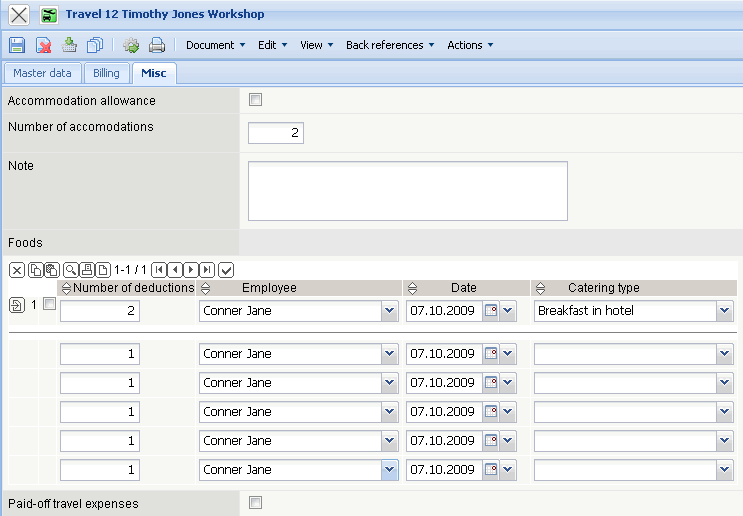Open the Back references dropdown menu
The height and width of the screenshot is (516, 743).
(390, 45)
